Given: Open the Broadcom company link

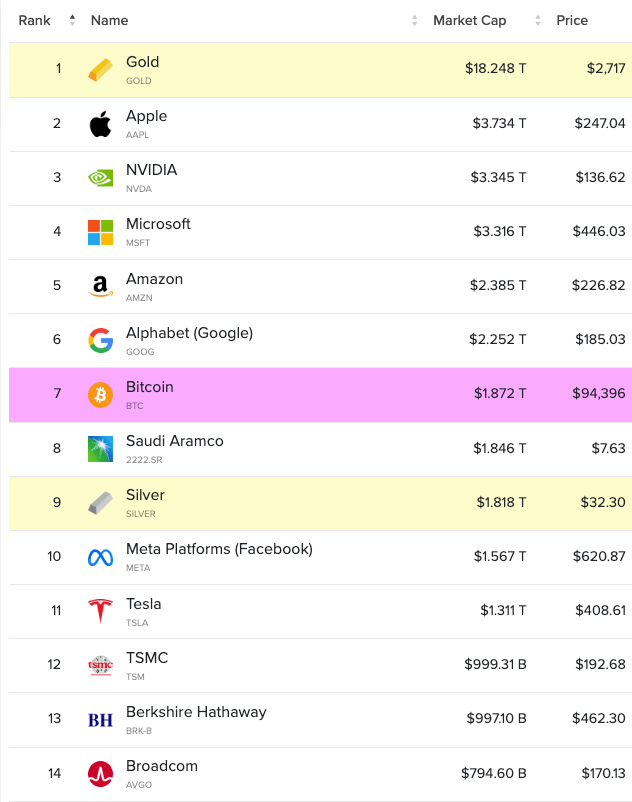Looking at the screenshot, I should tap(162, 766).
